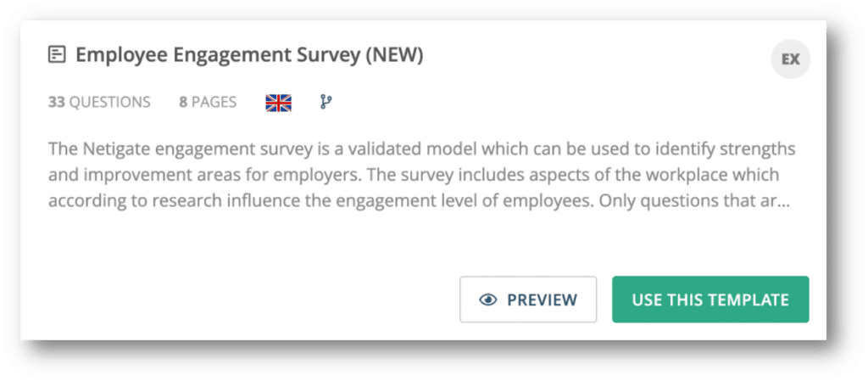Open the Employee Engagement Survey title

(249, 55)
